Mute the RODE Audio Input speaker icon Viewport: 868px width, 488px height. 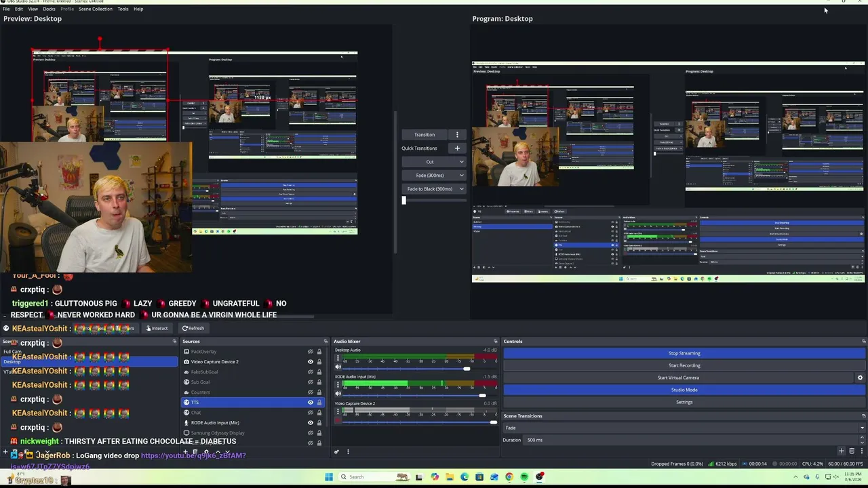(x=338, y=394)
